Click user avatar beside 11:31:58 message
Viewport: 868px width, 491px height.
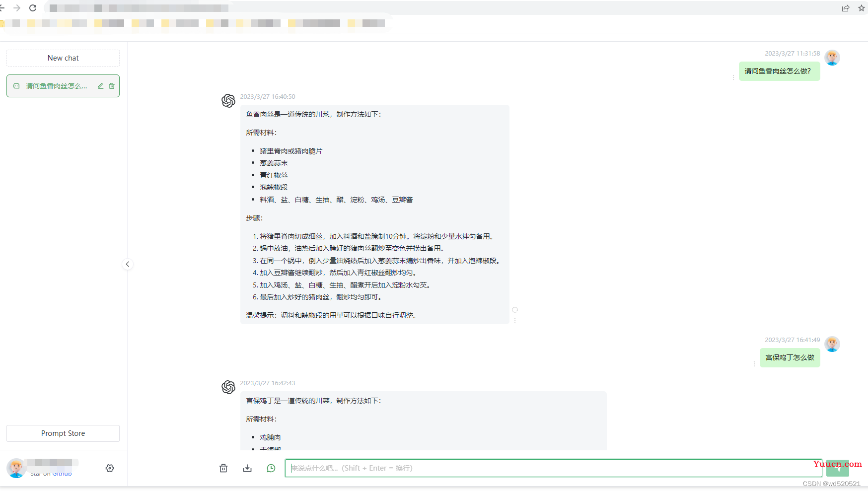[x=832, y=58]
